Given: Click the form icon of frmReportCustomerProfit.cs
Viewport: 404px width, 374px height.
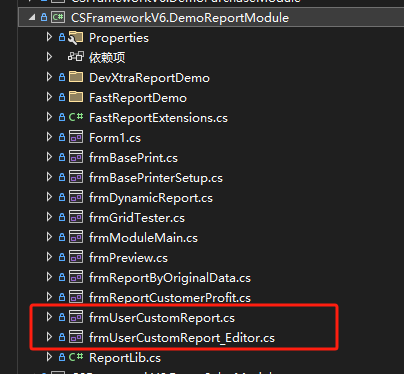Looking at the screenshot, I should pos(76,297).
